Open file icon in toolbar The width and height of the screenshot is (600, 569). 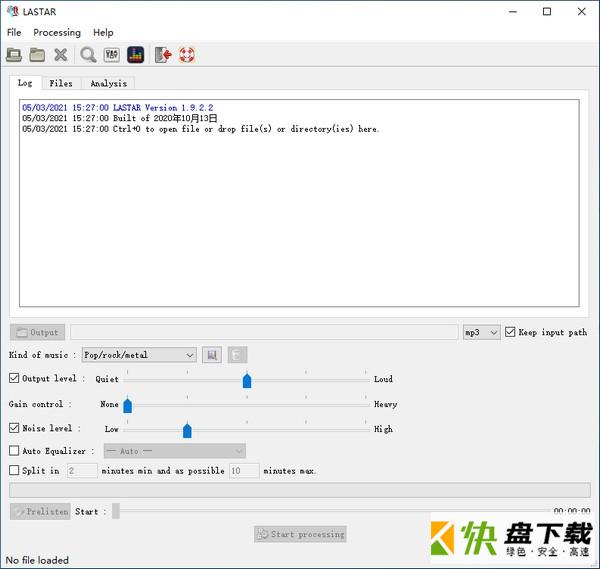(x=14, y=55)
